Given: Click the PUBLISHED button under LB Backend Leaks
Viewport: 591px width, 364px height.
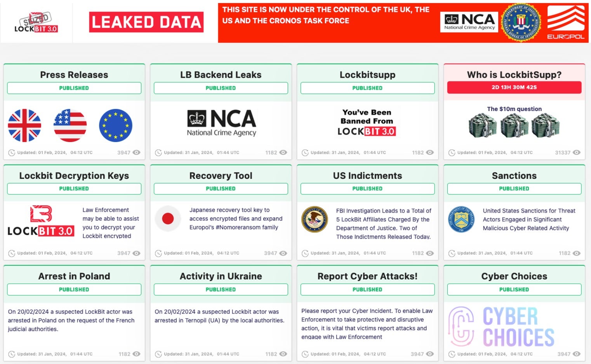Looking at the screenshot, I should point(221,88).
